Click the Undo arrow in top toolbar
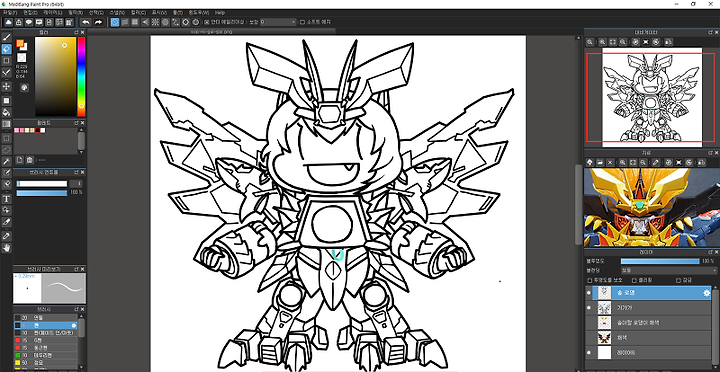This screenshot has height=372, width=720. click(86, 22)
